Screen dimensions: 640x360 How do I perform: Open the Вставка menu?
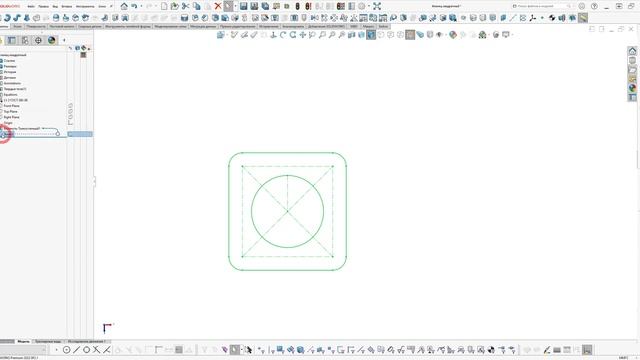pyautogui.click(x=67, y=7)
